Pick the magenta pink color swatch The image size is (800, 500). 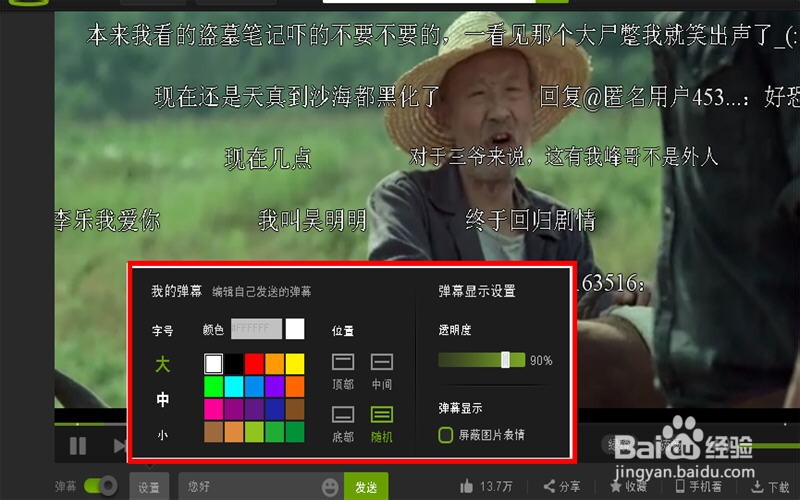(x=213, y=409)
